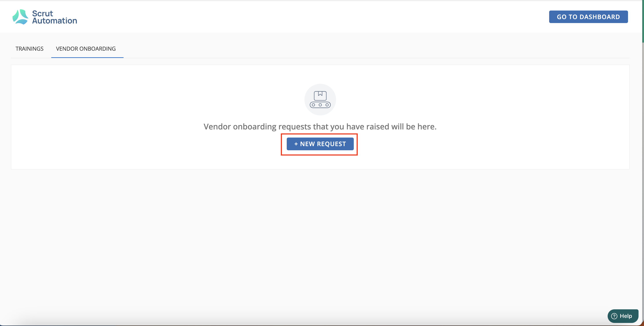Click the box on the conveyor illustration
Screen dimensions: 644x326
click(320, 96)
